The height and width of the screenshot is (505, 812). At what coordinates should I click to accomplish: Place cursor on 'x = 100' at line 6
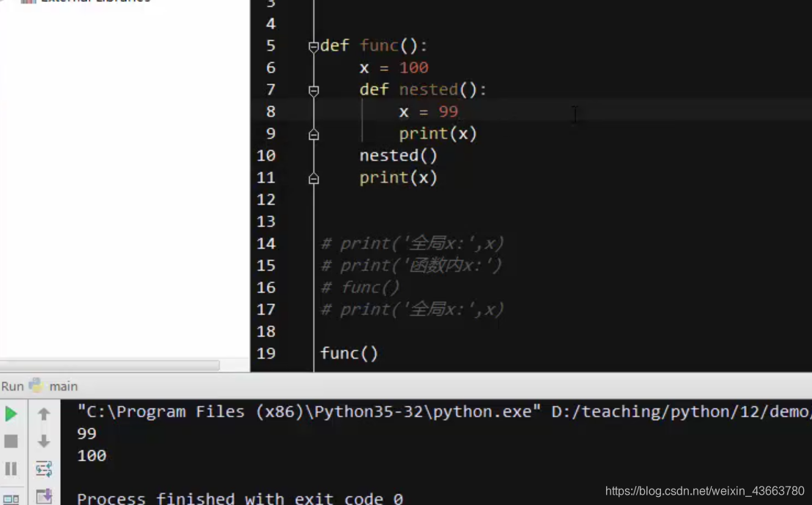click(x=394, y=68)
